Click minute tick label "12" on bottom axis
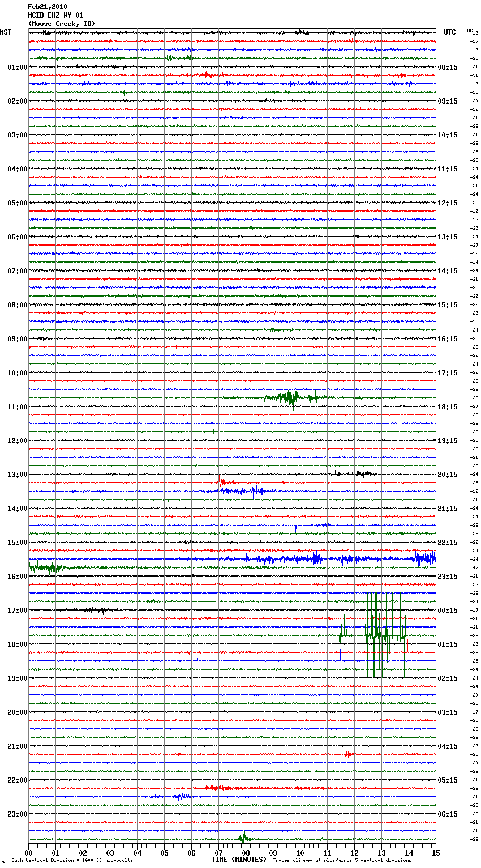 (x=354, y=853)
